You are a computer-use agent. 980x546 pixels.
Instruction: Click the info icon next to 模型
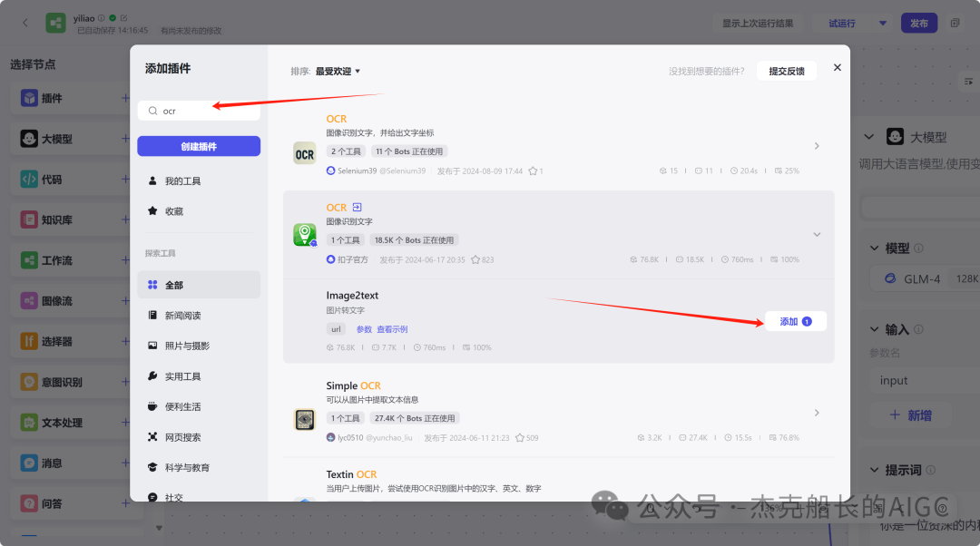(918, 248)
